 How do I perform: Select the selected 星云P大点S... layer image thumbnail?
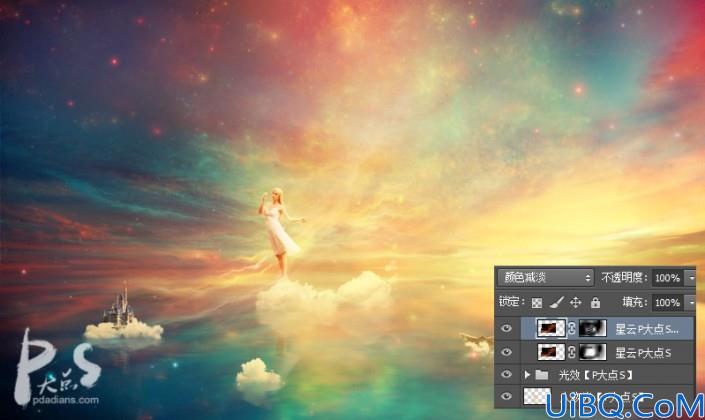tap(551, 328)
